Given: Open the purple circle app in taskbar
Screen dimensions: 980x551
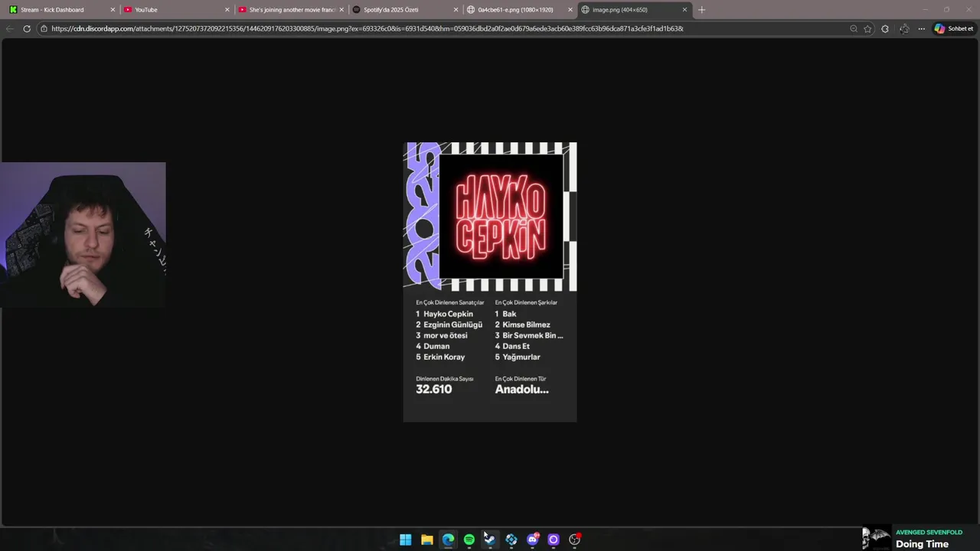Looking at the screenshot, I should click(x=554, y=540).
